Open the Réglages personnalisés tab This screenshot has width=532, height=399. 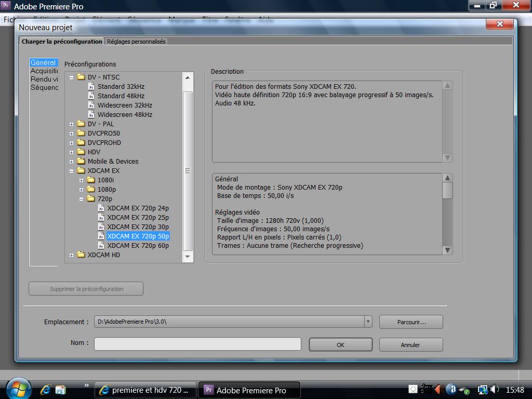tap(136, 42)
